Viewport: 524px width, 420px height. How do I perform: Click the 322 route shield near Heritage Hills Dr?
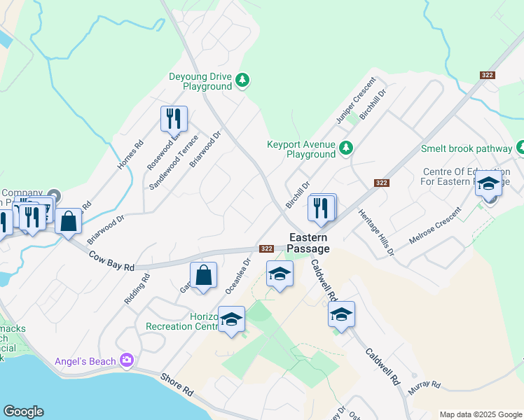[381, 183]
